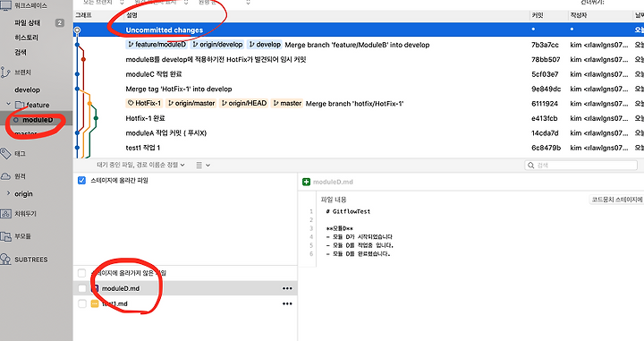644x341 pixels.
Task: Expand the origin remote chevron
Action: (9, 193)
